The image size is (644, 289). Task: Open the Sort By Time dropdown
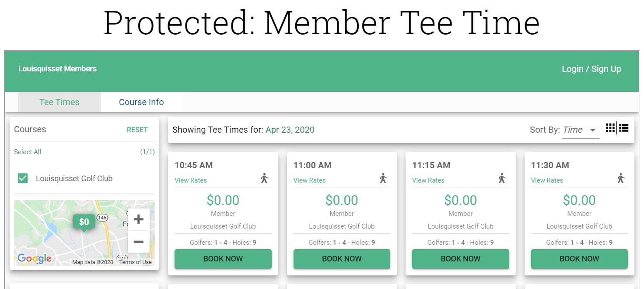click(580, 130)
